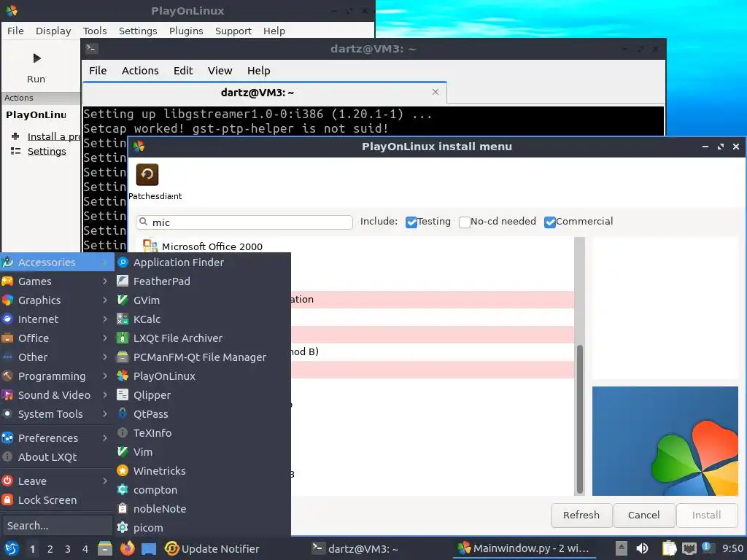Expand the Accessories category
747x560 pixels.
tap(56, 262)
